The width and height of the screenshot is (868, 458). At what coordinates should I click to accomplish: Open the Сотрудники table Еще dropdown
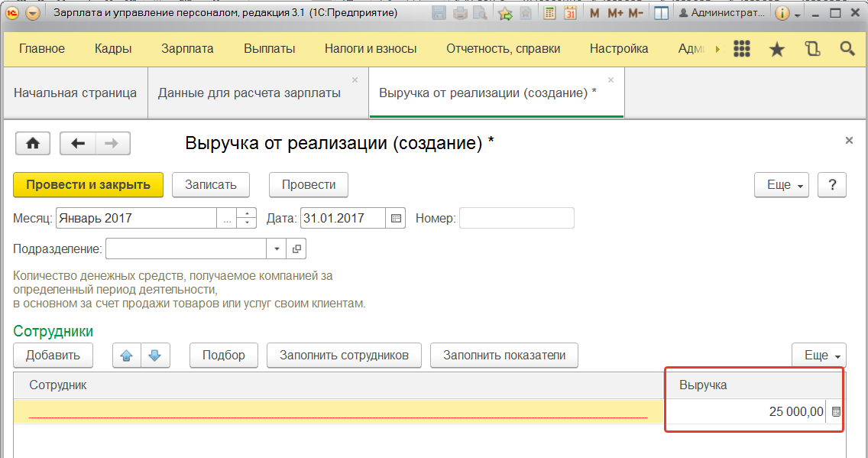819,356
